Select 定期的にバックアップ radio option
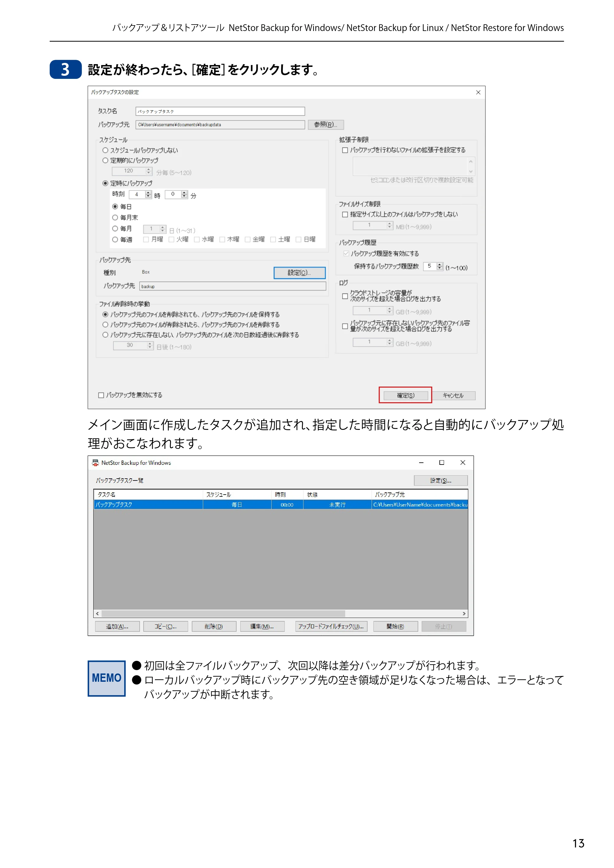 pos(106,160)
